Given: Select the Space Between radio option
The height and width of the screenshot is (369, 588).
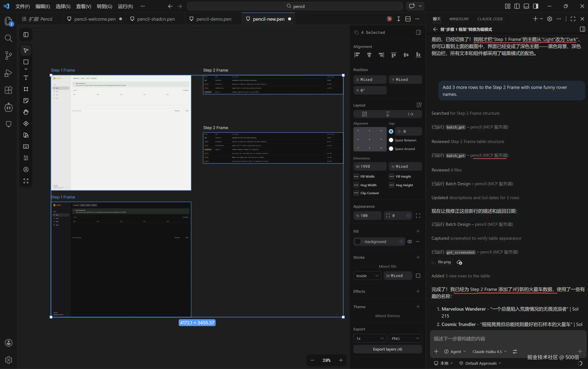Looking at the screenshot, I should click(391, 140).
